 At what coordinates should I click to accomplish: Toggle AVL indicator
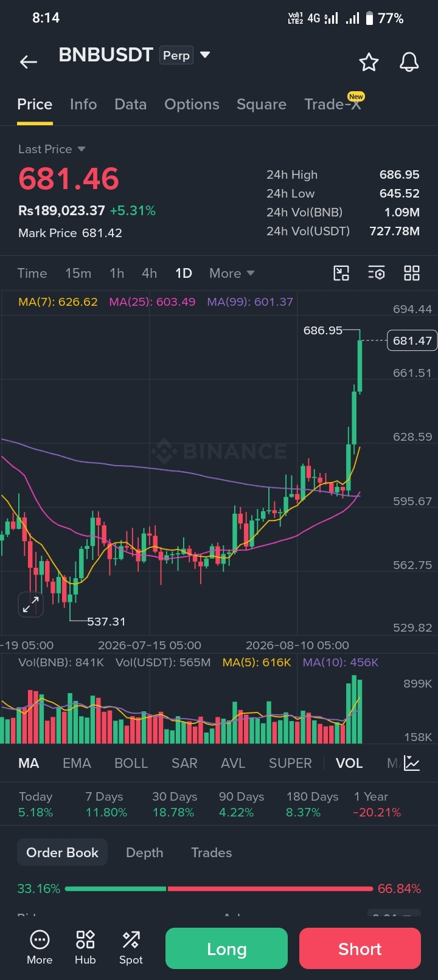coord(233,763)
